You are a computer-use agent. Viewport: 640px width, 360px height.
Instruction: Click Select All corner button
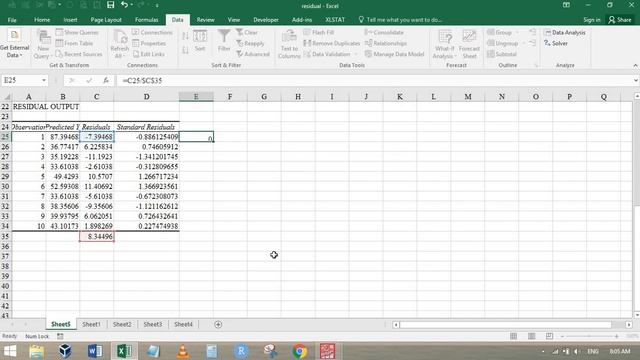coord(6,97)
